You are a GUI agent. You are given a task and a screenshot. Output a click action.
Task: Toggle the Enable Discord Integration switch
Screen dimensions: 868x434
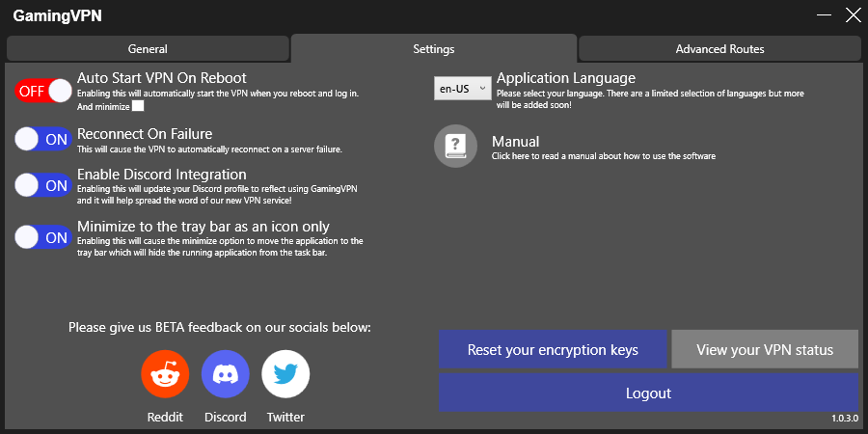click(x=44, y=185)
